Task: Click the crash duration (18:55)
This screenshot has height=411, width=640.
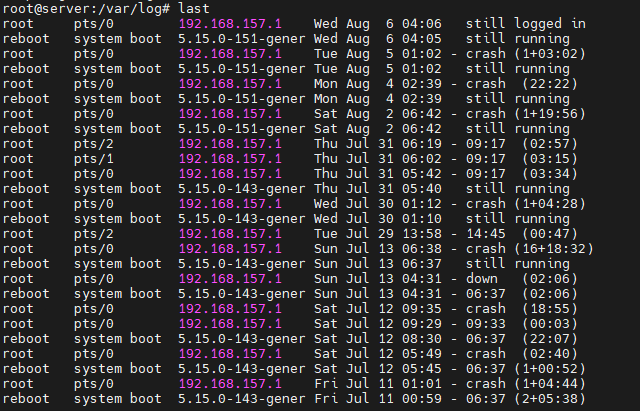Action: click(x=550, y=309)
